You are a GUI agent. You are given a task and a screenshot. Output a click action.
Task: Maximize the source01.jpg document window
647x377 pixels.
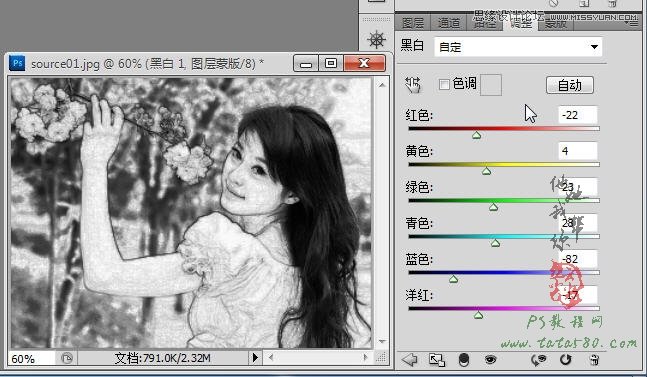click(x=331, y=64)
